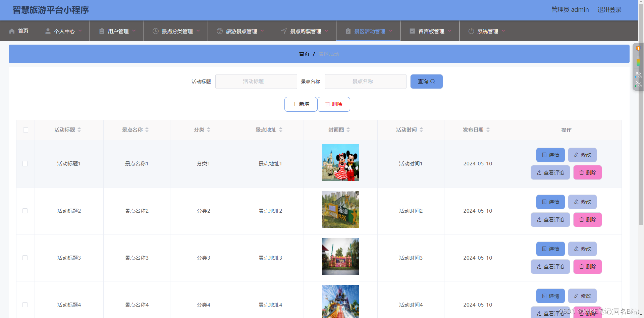The height and width of the screenshot is (318, 644).
Task: Expand the 用户管理 dropdown arrow
Action: [134, 31]
